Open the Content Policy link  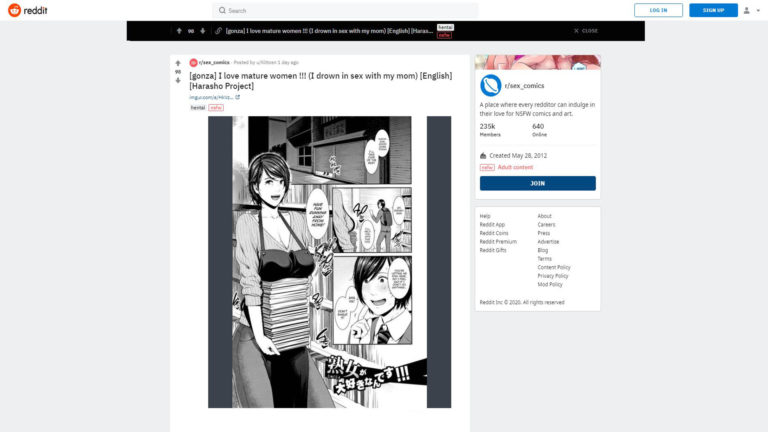[554, 267]
